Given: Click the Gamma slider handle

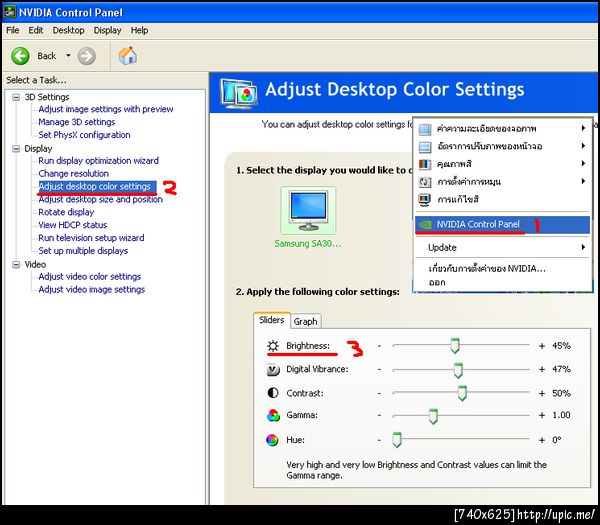Looking at the screenshot, I should [x=433, y=416].
